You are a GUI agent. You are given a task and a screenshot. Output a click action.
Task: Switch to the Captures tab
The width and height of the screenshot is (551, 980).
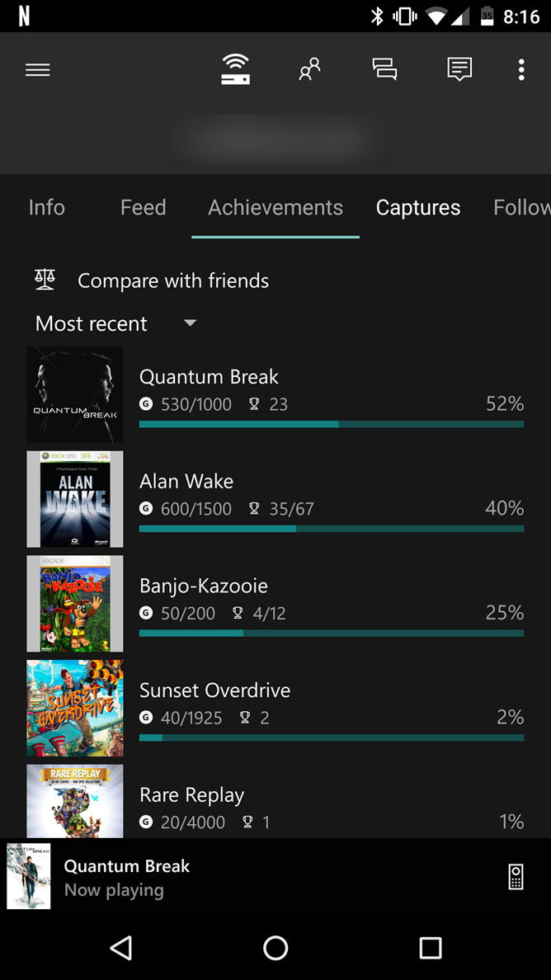(417, 207)
